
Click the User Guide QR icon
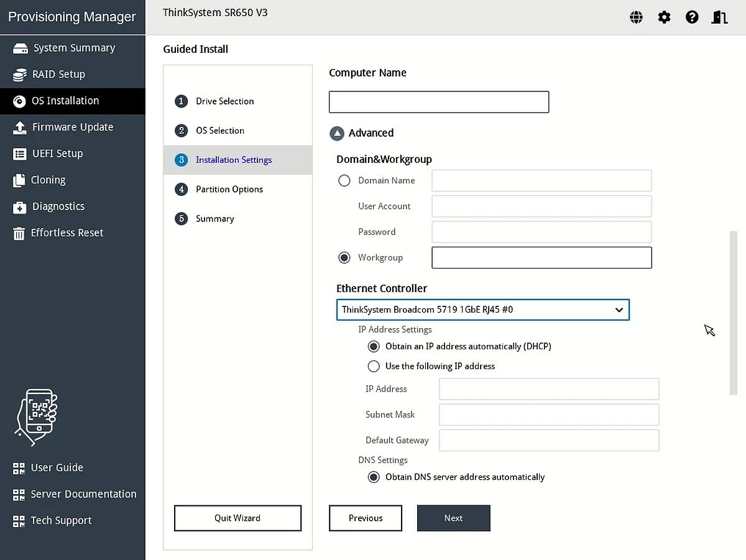[x=19, y=469]
